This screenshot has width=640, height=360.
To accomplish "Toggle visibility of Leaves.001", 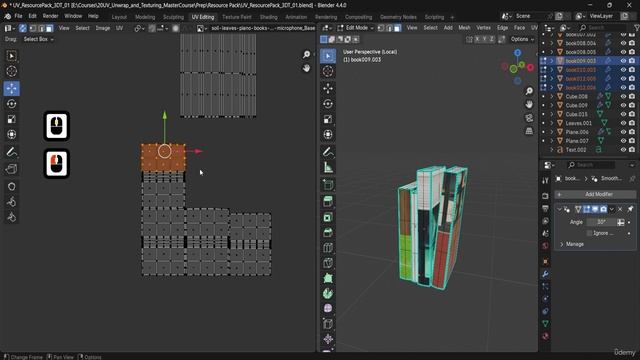I will 623,123.
